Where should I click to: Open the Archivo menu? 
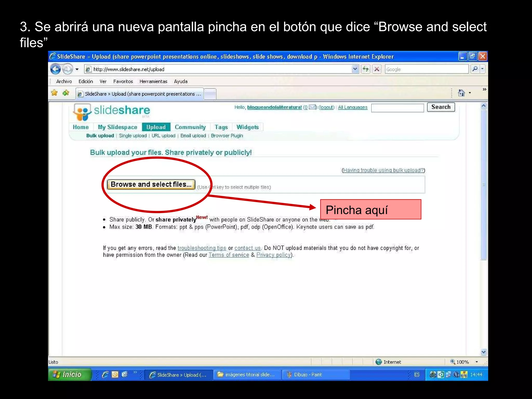(64, 81)
